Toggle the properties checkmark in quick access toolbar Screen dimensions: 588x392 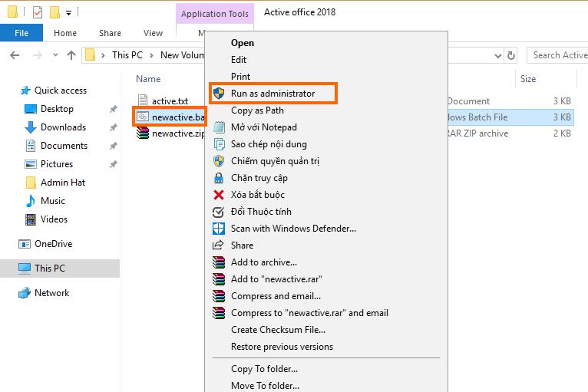pyautogui.click(x=38, y=12)
